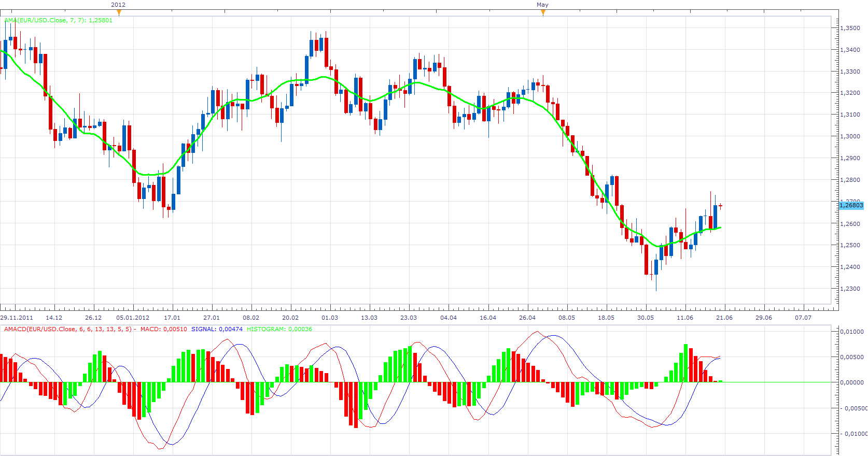
Task: Click the 29.11.2011 date label on time axis
Action: pyautogui.click(x=17, y=318)
